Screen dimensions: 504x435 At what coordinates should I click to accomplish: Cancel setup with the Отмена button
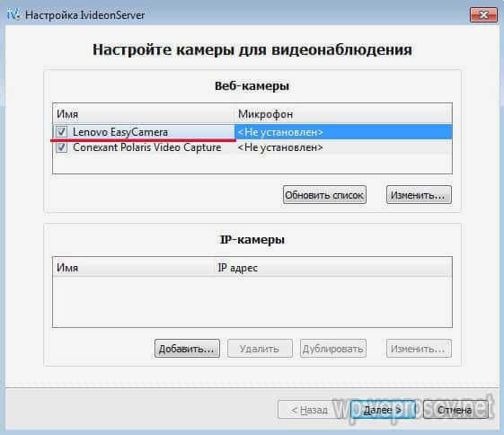pyautogui.click(x=455, y=409)
